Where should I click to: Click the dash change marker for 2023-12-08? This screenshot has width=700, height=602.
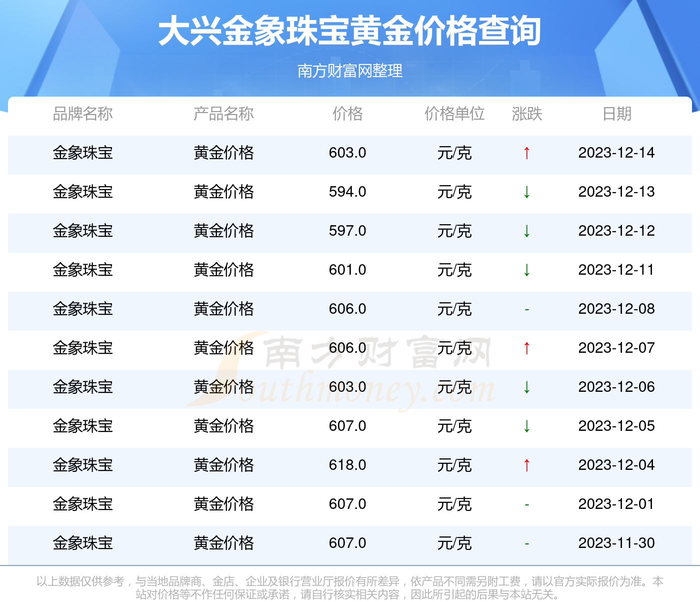[526, 309]
